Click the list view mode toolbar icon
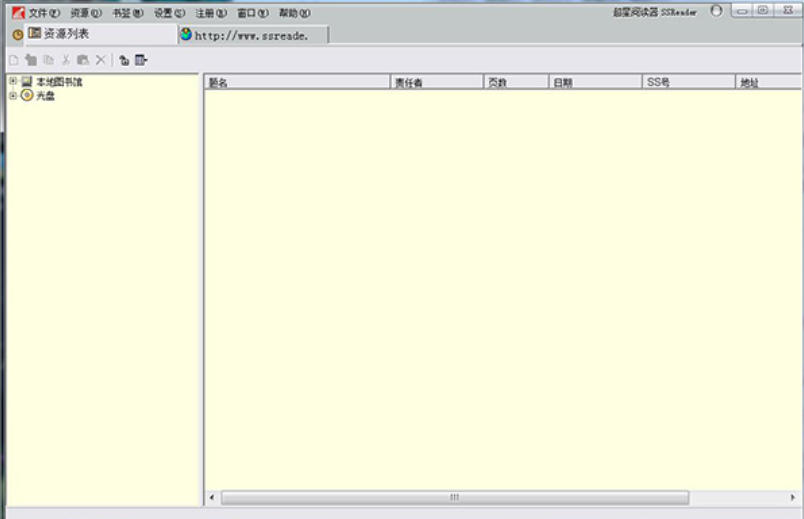Screen dimensions: 804x519 141,60
